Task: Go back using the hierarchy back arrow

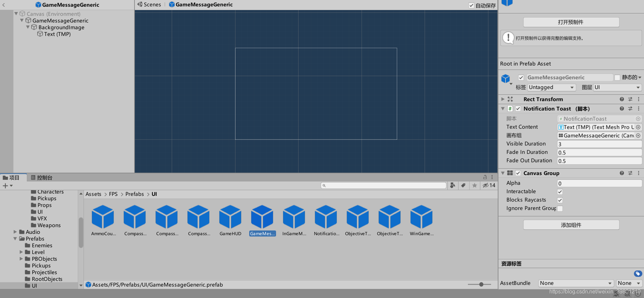Action: (x=4, y=5)
